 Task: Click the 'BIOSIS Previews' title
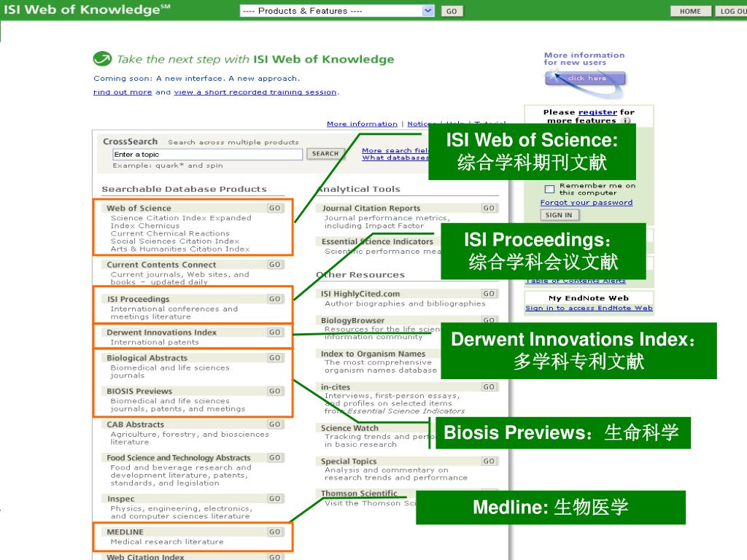(139, 391)
